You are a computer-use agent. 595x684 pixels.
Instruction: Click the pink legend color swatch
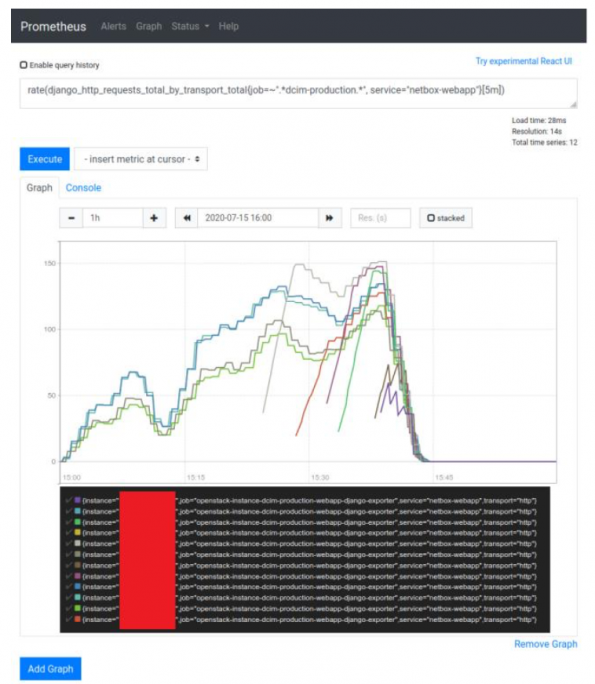click(78, 576)
